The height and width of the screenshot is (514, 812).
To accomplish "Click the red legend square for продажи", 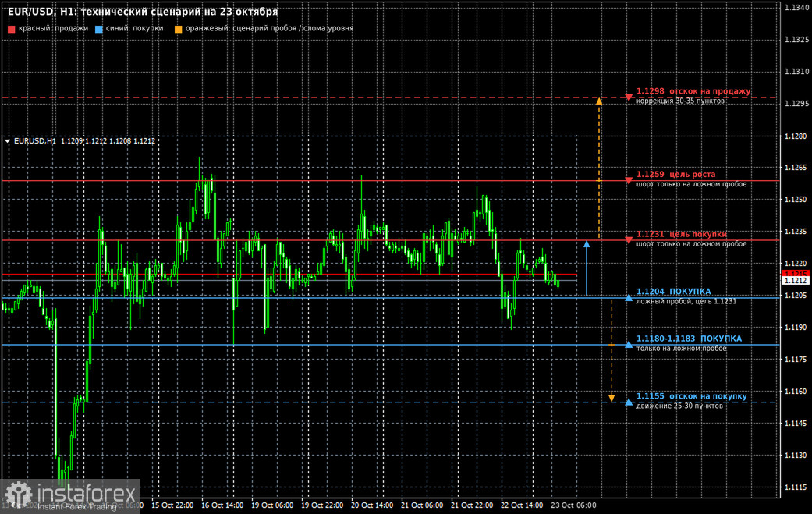I will click(12, 29).
